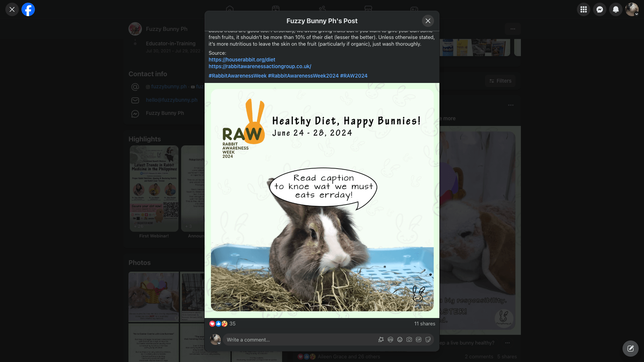Open the houserabbit.org/diet link
Screen dimensions: 644x362
point(241,59)
